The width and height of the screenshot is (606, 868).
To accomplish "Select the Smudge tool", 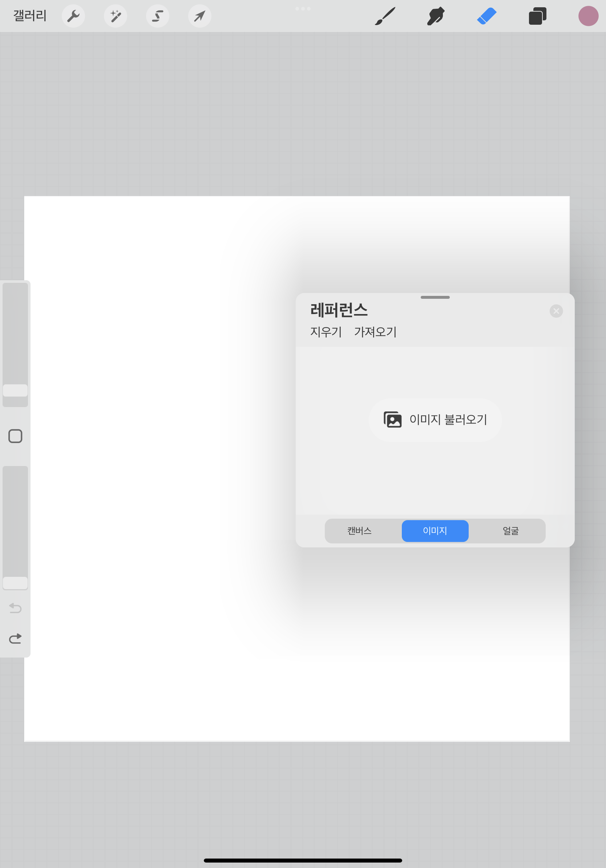I will [x=435, y=16].
